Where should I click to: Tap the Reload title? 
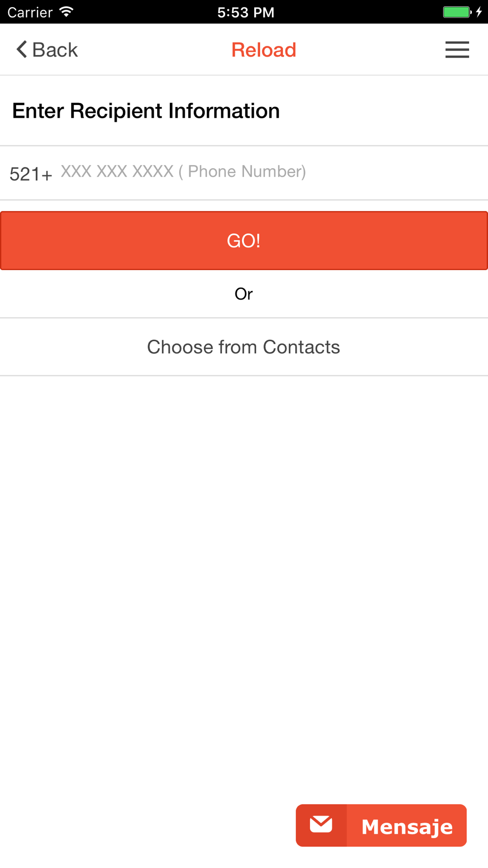(x=264, y=50)
